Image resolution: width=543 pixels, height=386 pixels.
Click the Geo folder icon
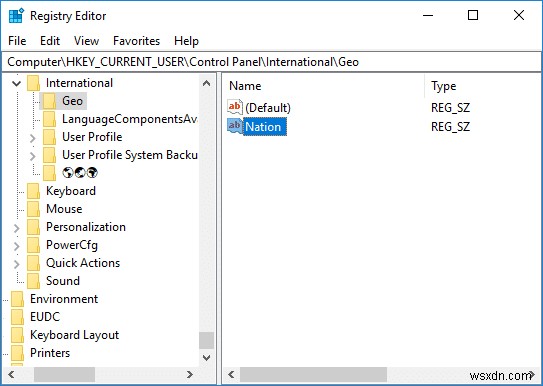click(49, 101)
